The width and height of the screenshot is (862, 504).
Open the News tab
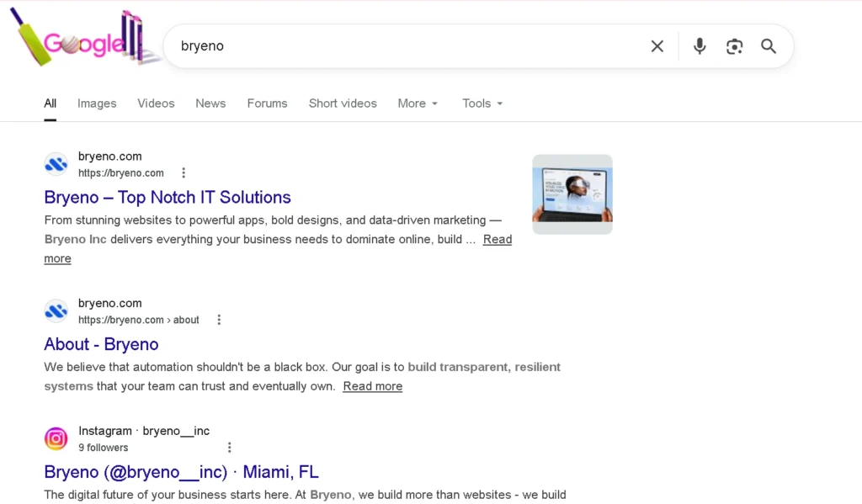point(210,103)
